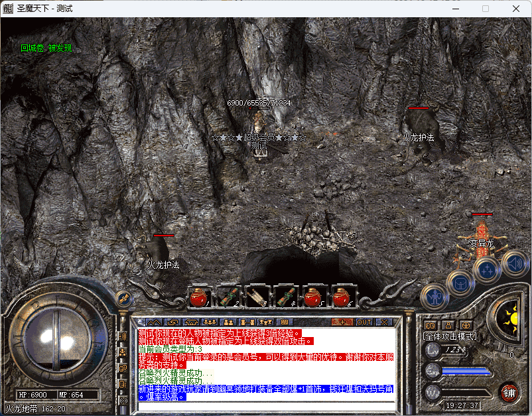Click the 19:27:37 clock display
Image resolution: width=532 pixels, height=416 pixels.
coord(462,405)
